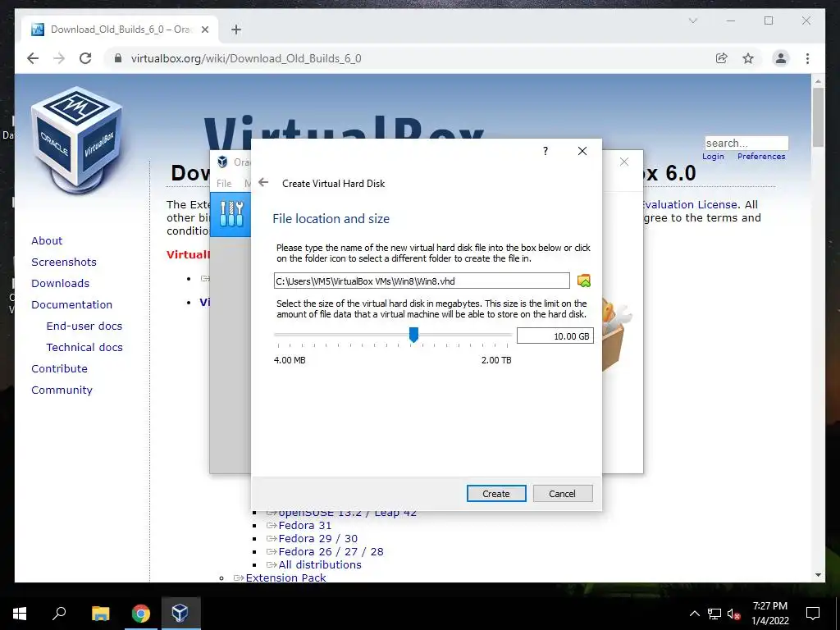Show hidden system tray icons
This screenshot has height=630, width=840.
click(694, 614)
